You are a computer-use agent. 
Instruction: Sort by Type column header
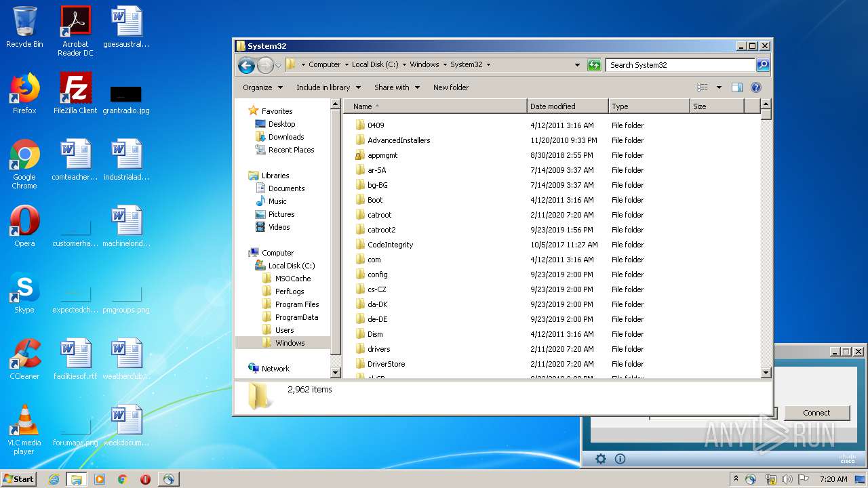[649, 106]
